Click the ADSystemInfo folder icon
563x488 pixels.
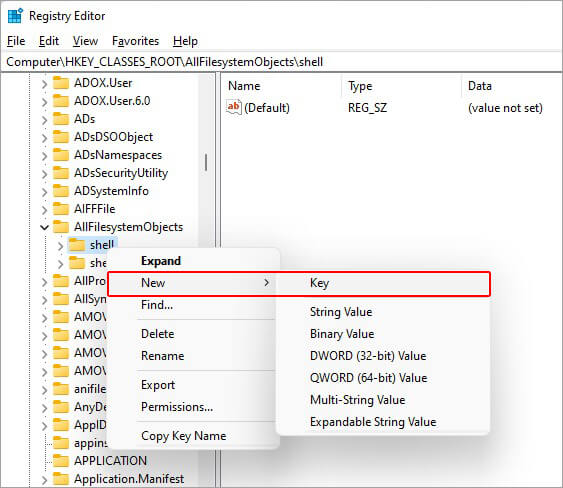click(61, 191)
